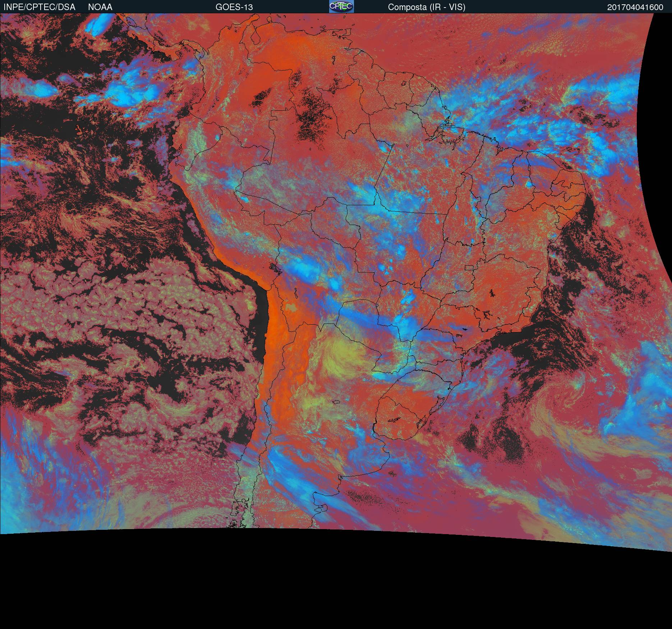Click the NOAA label in the header
The width and height of the screenshot is (672, 629).
(x=100, y=7)
